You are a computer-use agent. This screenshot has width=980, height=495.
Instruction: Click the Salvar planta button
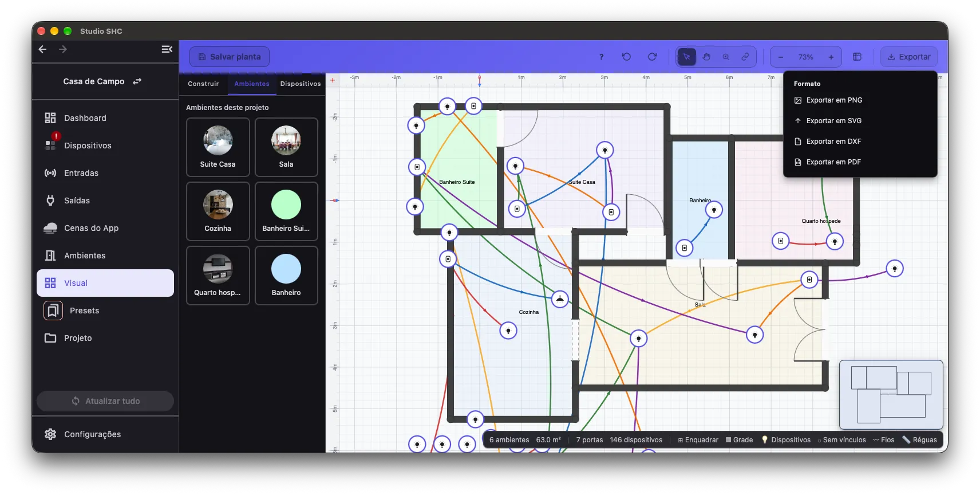(x=230, y=57)
